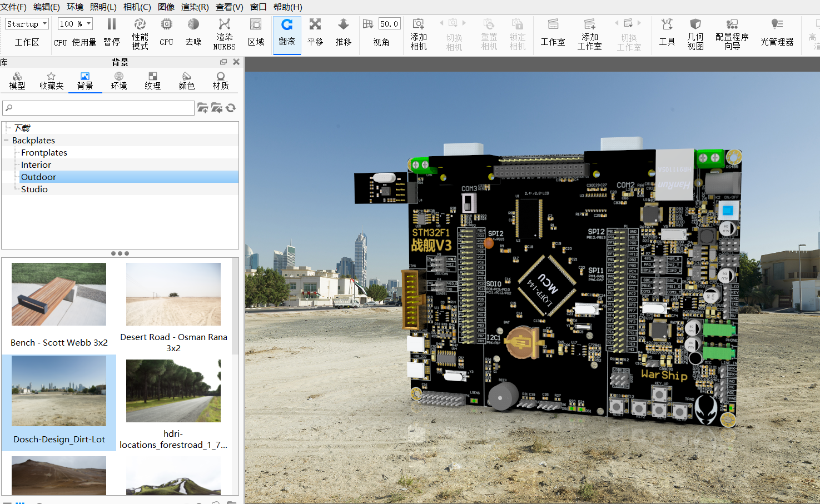
Task: Select the Interior folder
Action: point(36,164)
